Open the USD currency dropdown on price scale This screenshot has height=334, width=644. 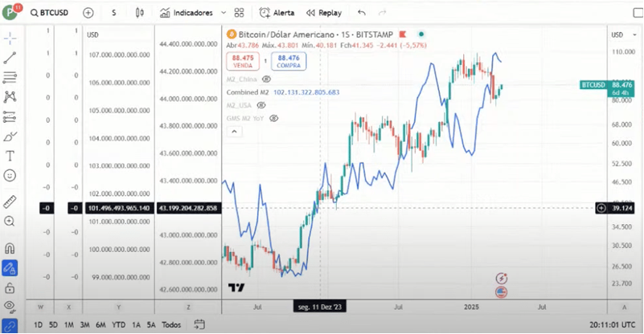point(623,35)
